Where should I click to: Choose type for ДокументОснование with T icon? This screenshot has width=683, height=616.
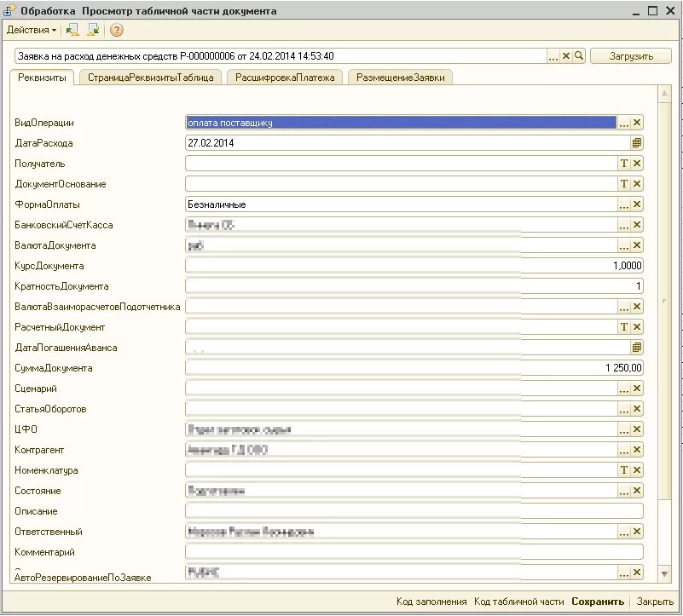point(624,184)
